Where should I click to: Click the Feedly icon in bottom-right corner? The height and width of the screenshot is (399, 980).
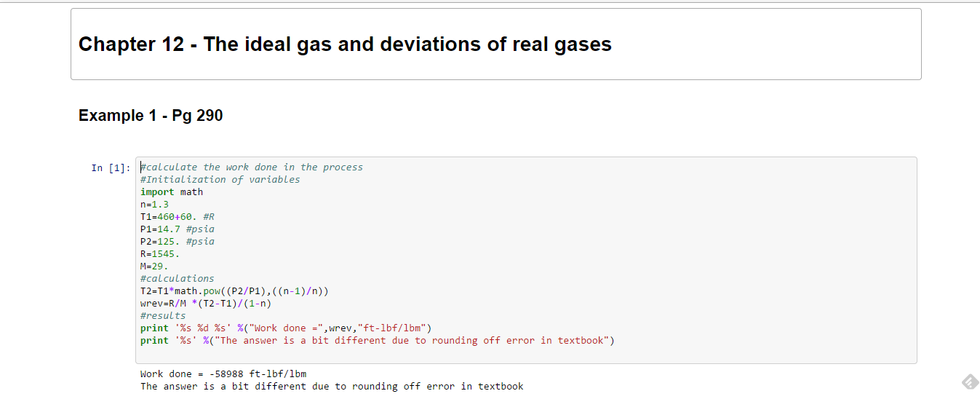click(968, 382)
